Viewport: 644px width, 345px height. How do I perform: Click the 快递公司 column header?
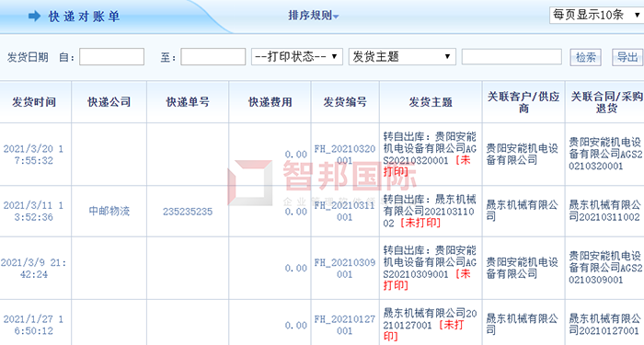109,102
